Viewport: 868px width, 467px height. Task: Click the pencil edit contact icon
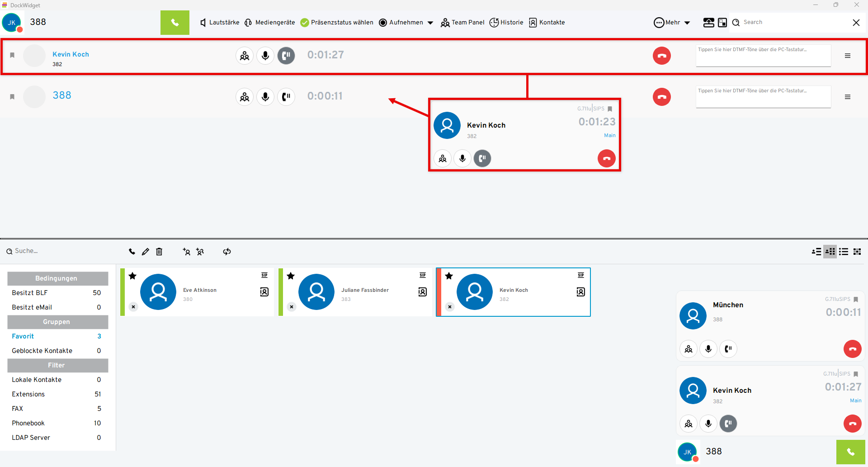pos(145,252)
